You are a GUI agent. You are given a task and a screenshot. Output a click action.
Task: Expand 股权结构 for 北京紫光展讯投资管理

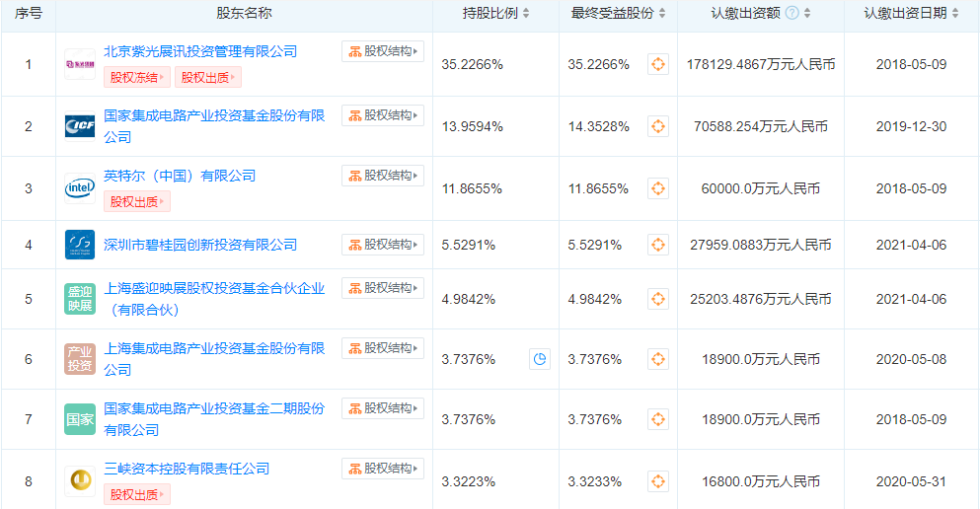tap(383, 51)
